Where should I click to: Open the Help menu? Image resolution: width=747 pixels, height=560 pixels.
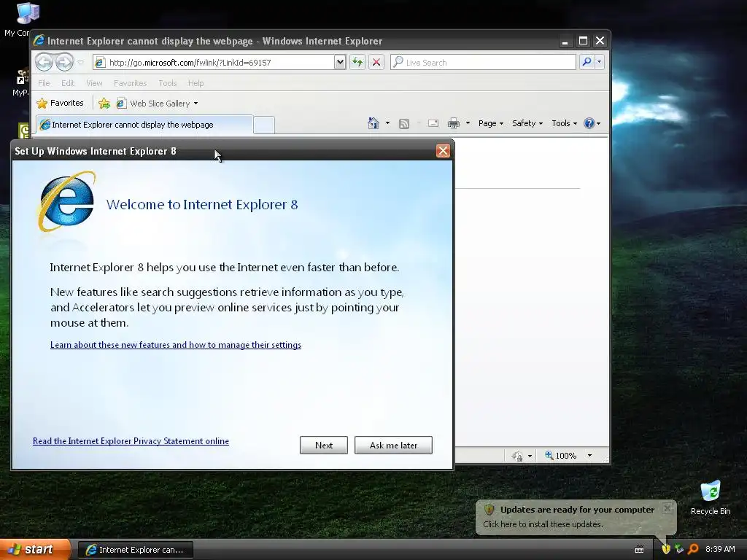[196, 83]
